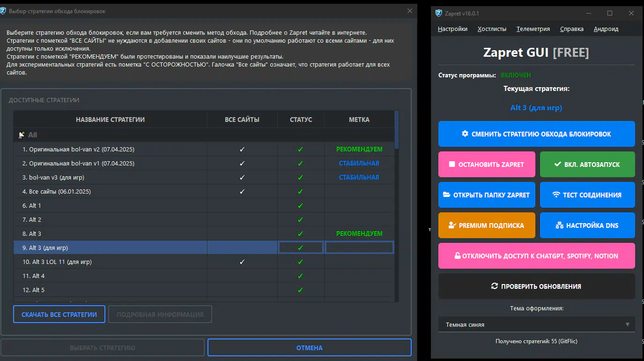
Task: Open the Телеметрия menu
Action: click(533, 29)
